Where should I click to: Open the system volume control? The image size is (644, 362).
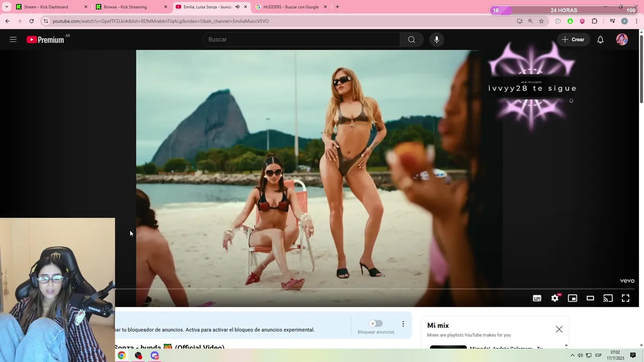(580, 355)
